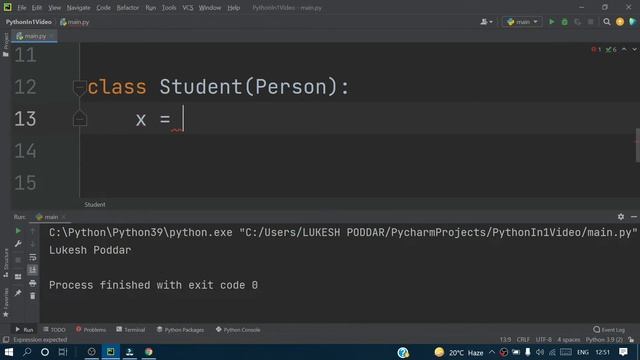The image size is (640, 360).
Task: Open the Event Log
Action: [x=609, y=329]
